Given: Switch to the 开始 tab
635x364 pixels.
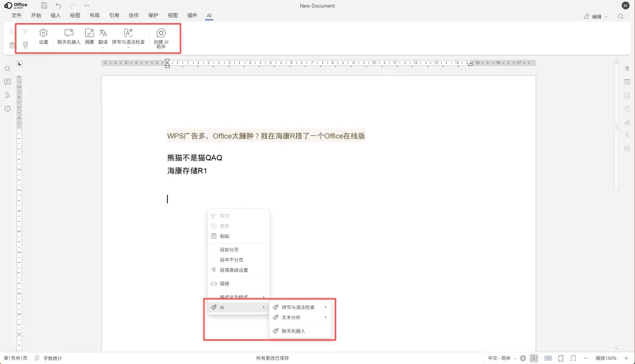Looking at the screenshot, I should [36, 15].
